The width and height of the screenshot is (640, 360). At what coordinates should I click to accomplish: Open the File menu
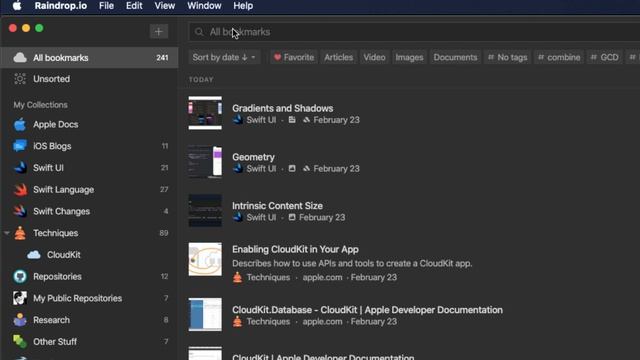(x=106, y=6)
